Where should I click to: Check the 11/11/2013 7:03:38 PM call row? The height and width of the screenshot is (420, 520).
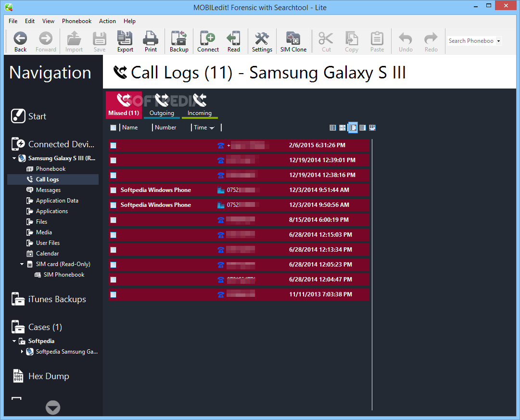click(x=113, y=294)
